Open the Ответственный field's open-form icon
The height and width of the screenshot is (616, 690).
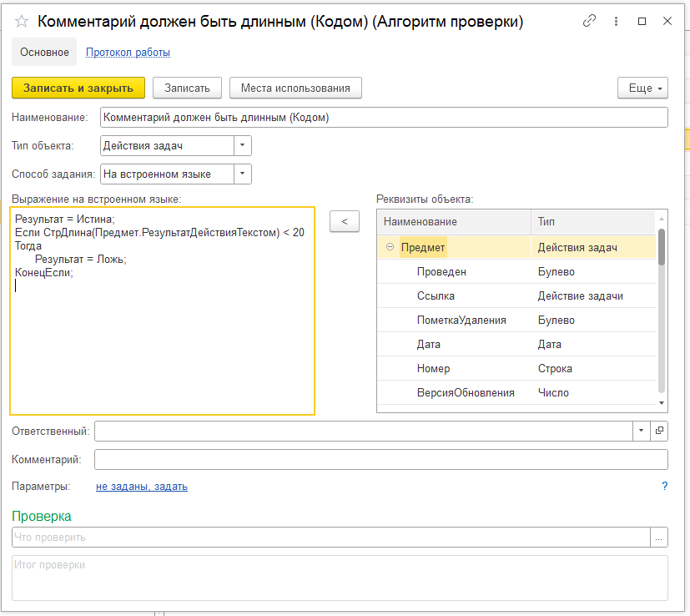click(x=659, y=431)
